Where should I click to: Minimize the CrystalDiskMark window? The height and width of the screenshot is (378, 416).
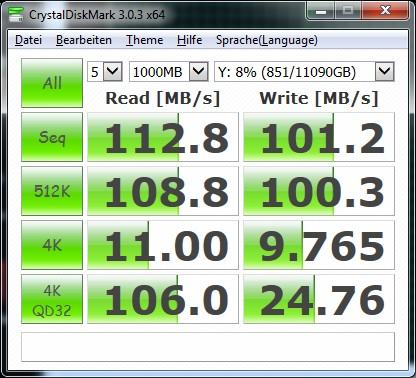(x=321, y=11)
